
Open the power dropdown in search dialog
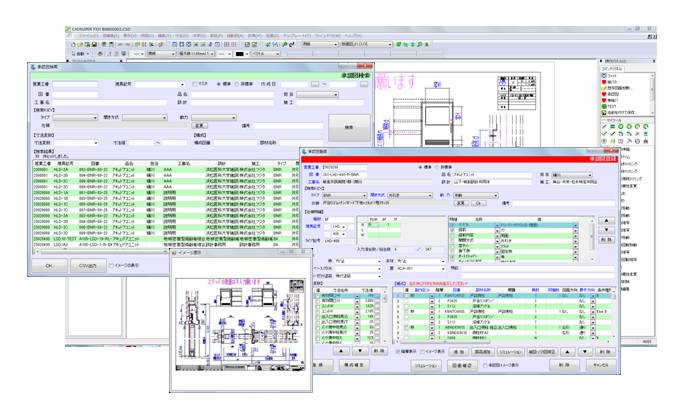214,118
